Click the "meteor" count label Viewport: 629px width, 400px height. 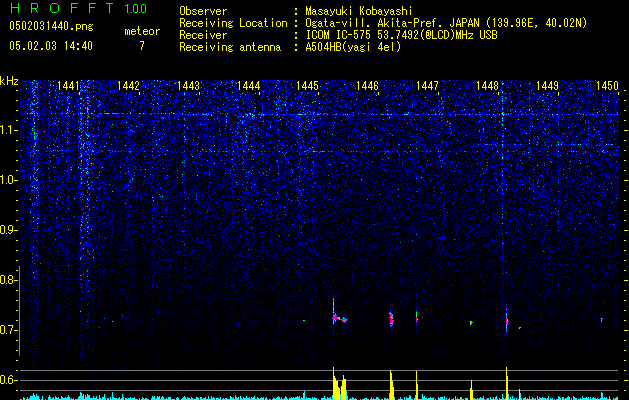pyautogui.click(x=142, y=31)
